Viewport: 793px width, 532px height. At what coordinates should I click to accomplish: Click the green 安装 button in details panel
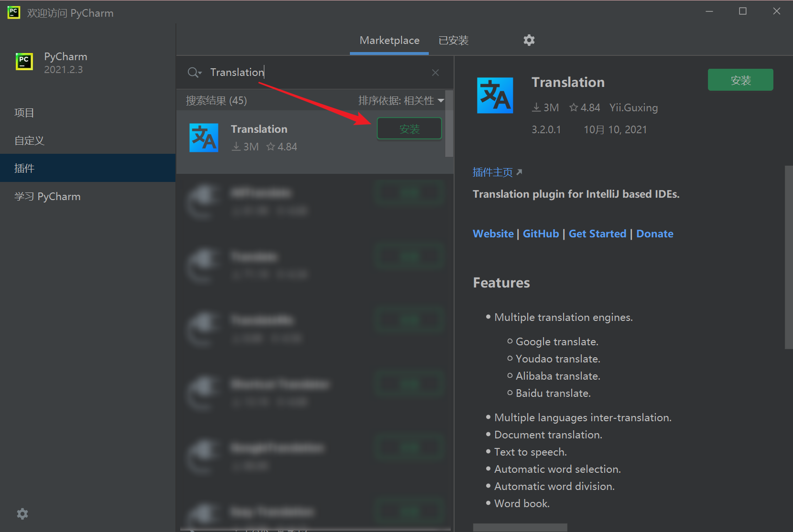click(740, 80)
